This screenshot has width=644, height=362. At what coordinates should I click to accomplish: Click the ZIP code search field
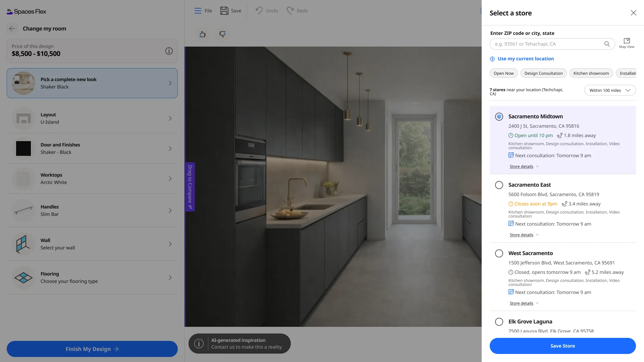point(552,44)
